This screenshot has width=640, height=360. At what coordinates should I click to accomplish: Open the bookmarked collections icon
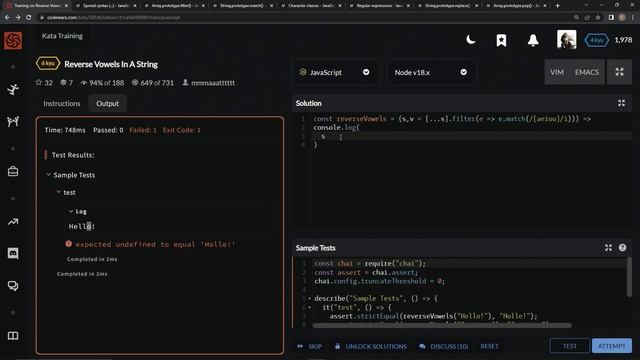click(501, 40)
